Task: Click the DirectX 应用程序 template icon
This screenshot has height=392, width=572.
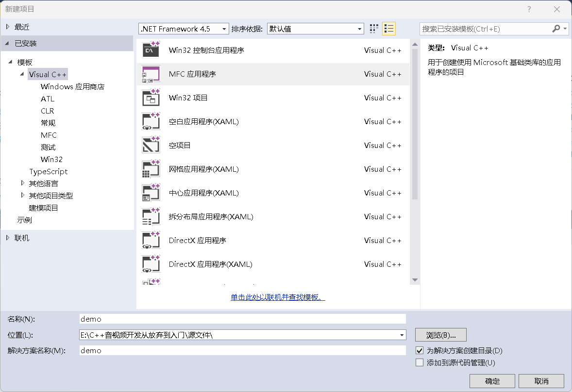Action: (x=151, y=240)
